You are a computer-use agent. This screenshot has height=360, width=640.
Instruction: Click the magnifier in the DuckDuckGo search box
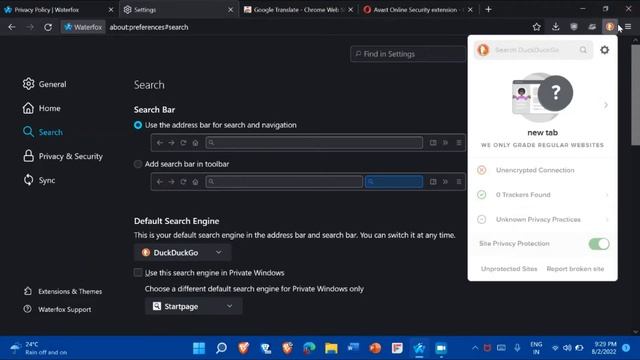[583, 50]
